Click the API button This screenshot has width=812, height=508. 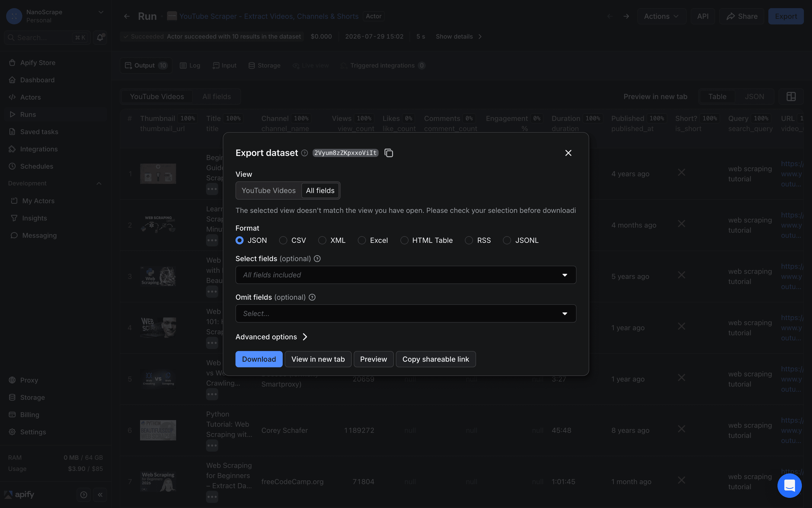(703, 16)
